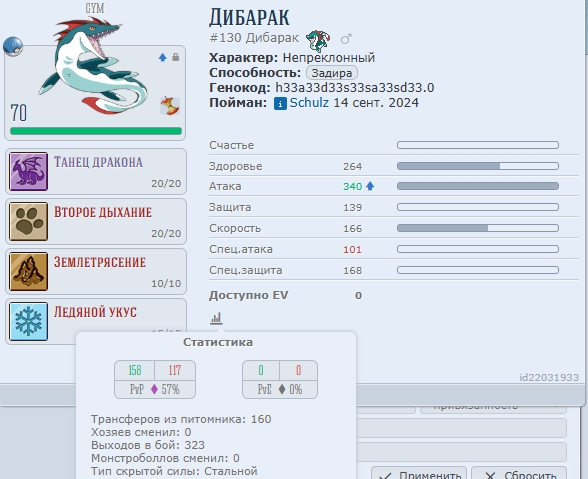
Task: Click the blue monsterball icon
Action: click(x=13, y=47)
